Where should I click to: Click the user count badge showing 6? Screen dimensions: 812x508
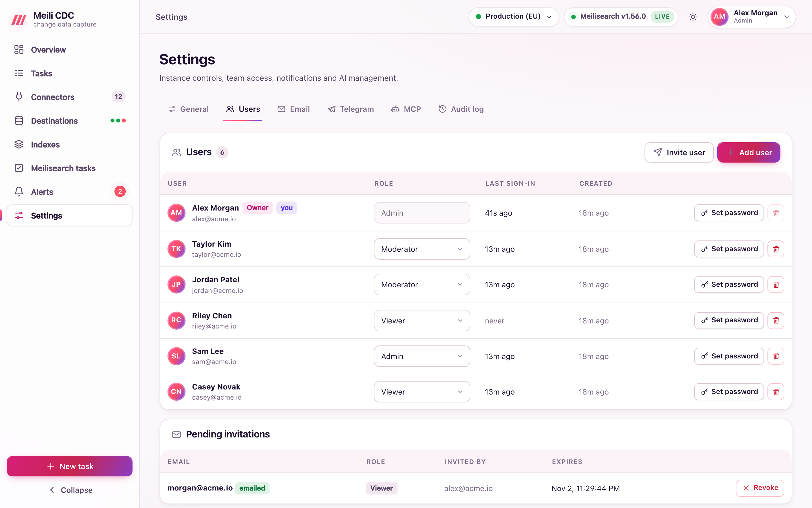click(222, 152)
